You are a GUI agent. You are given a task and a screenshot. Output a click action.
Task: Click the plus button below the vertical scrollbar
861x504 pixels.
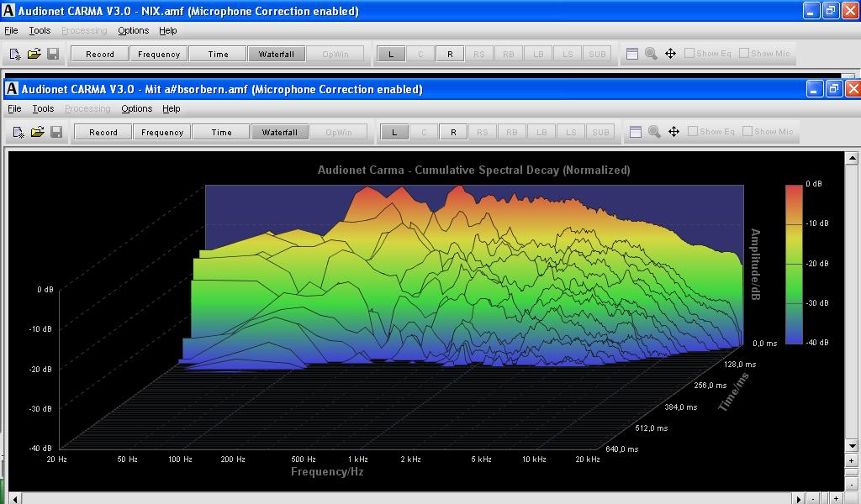click(851, 460)
